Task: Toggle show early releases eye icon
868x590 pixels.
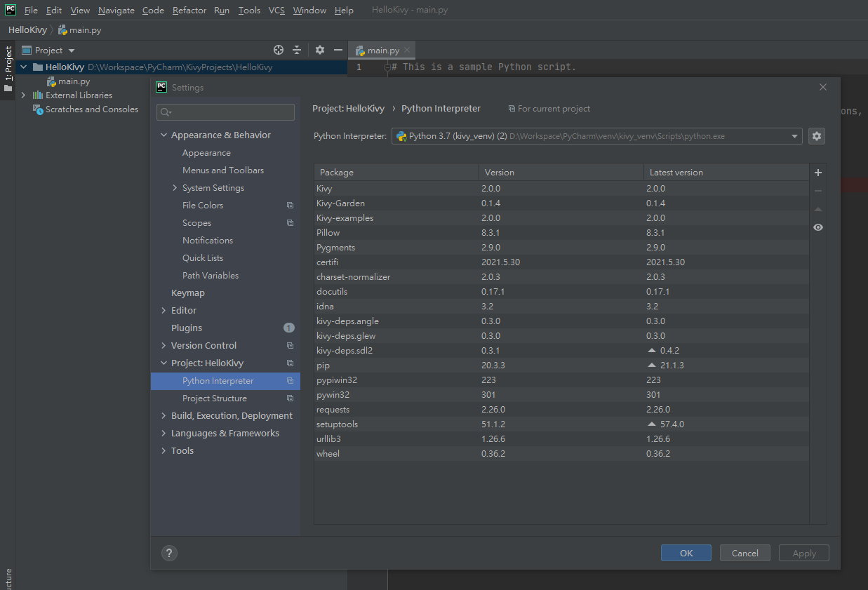Action: coord(817,227)
